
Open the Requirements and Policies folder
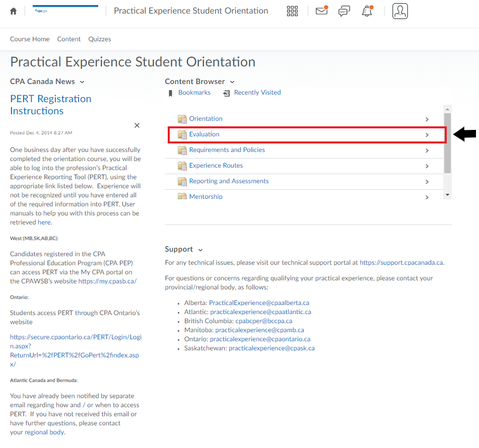coord(227,150)
